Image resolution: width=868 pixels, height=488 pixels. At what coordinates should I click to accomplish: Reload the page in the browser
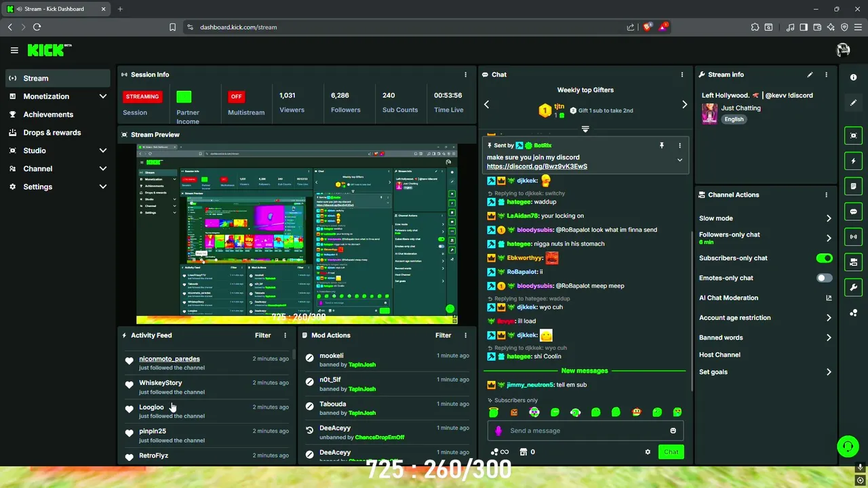click(x=37, y=27)
